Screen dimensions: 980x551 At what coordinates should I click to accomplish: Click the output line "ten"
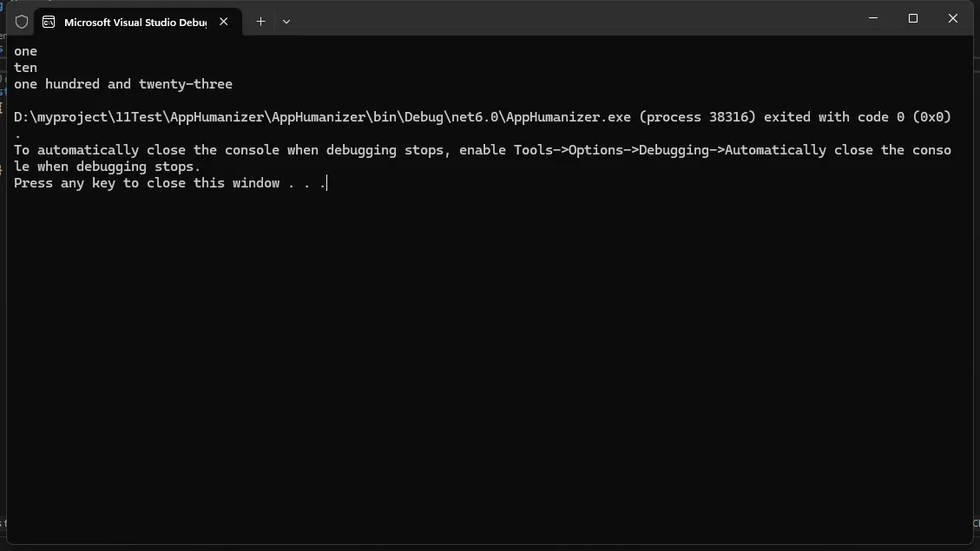[26, 68]
